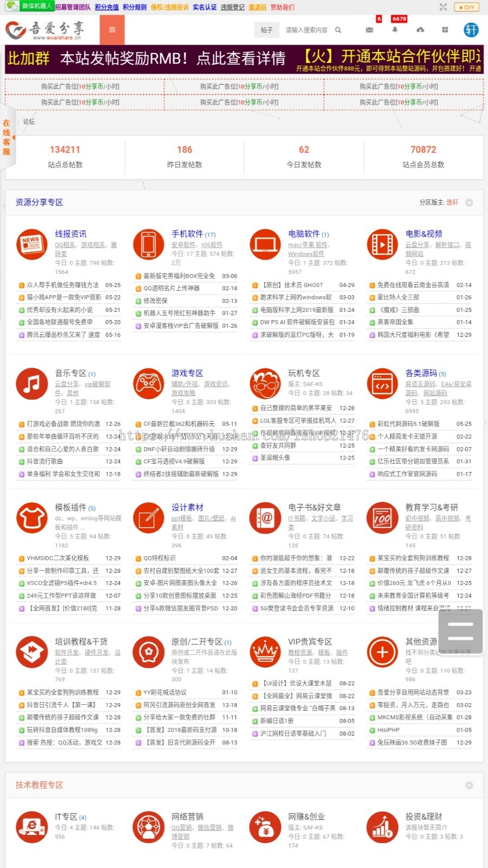
Task: Click the cloud upload icon
Action: [x=420, y=30]
